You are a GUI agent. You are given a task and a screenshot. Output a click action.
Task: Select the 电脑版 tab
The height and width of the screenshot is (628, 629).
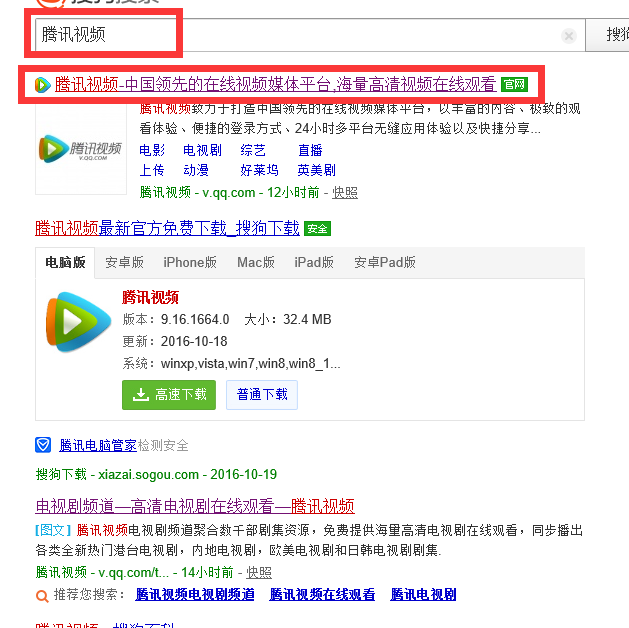click(x=65, y=263)
